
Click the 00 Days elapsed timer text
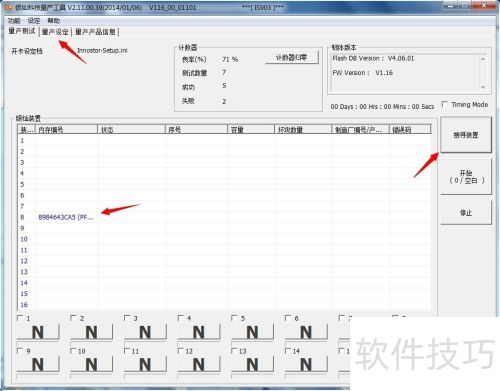pos(382,107)
